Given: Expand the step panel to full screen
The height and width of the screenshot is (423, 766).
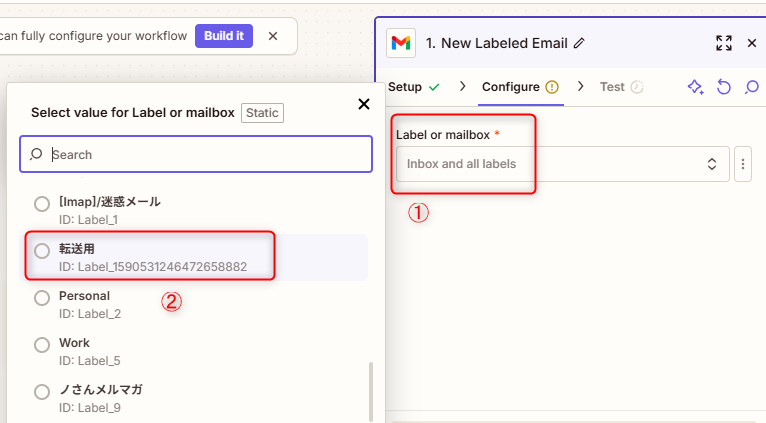Looking at the screenshot, I should [724, 43].
